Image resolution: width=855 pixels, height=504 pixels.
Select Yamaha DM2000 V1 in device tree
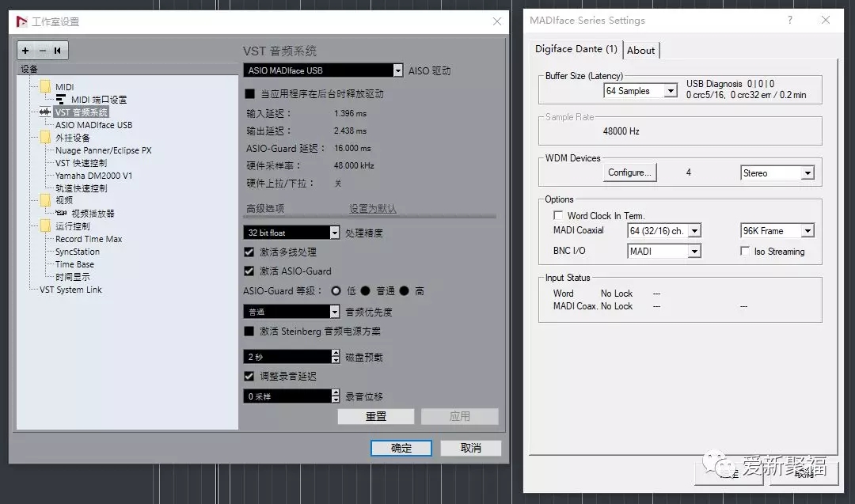[x=93, y=176]
